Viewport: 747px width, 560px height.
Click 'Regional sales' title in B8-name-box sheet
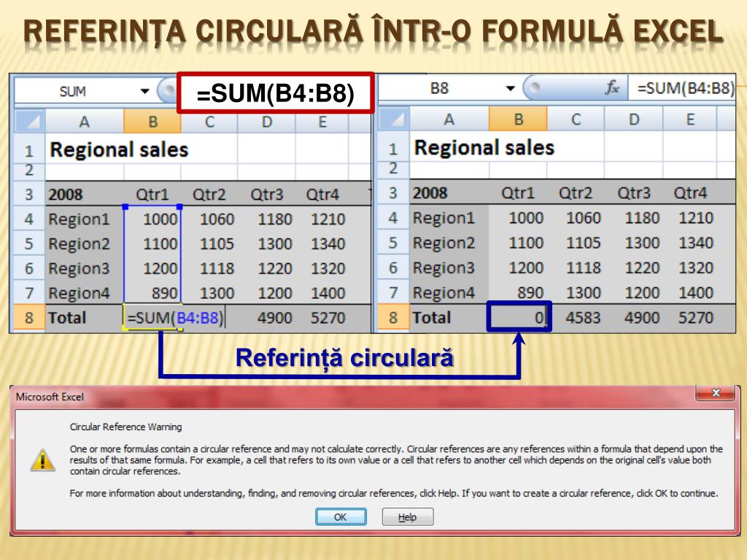tap(484, 147)
